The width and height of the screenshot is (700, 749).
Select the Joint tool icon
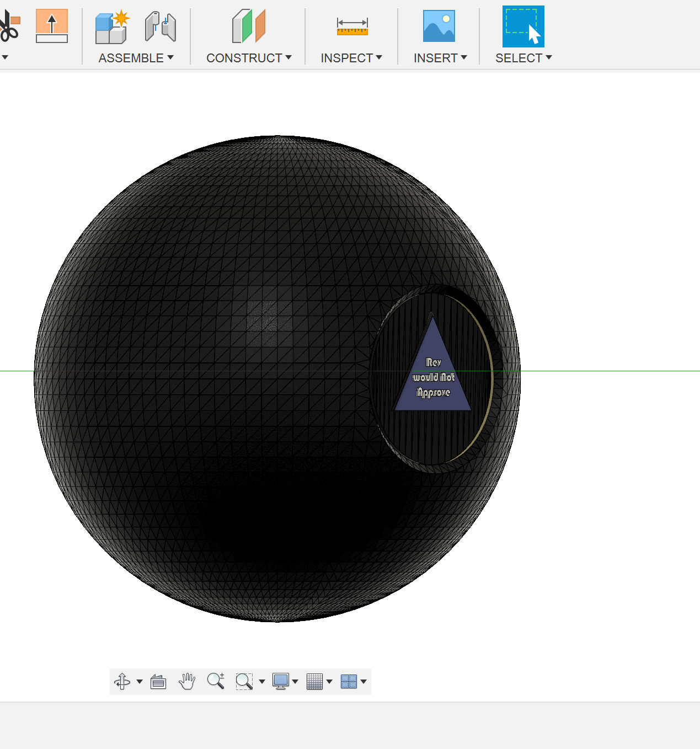(x=160, y=27)
